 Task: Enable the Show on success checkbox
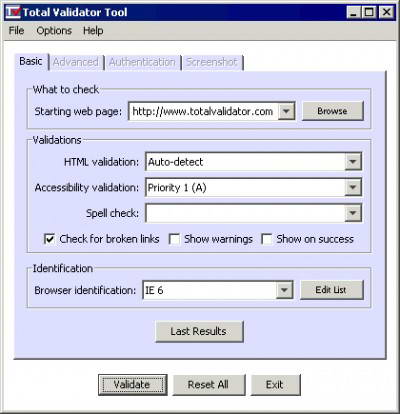pos(267,239)
